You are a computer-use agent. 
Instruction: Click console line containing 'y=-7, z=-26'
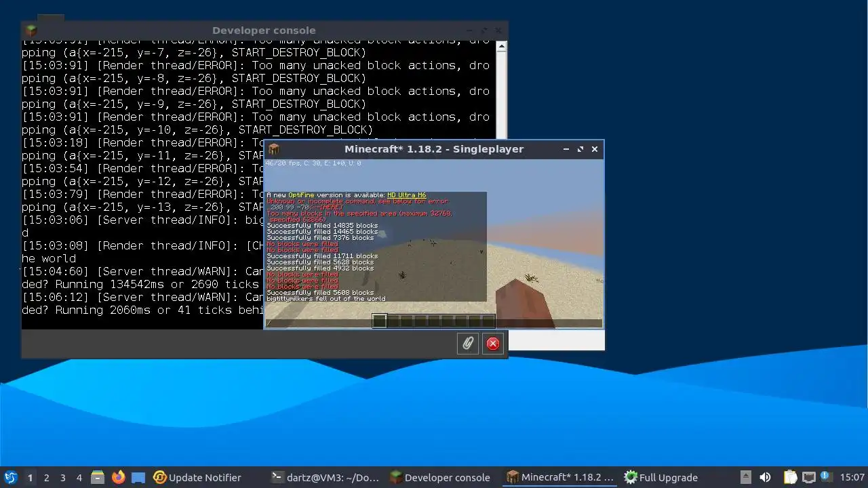coord(194,52)
